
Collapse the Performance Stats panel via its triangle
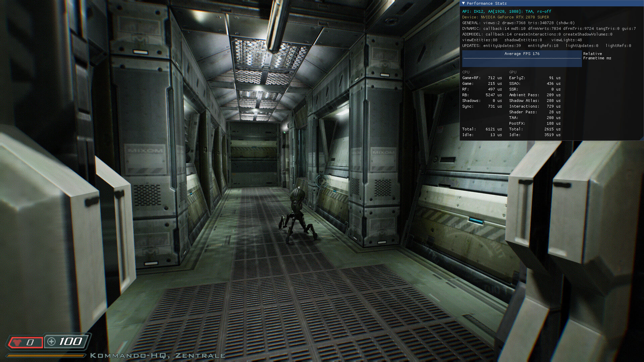[x=463, y=3]
